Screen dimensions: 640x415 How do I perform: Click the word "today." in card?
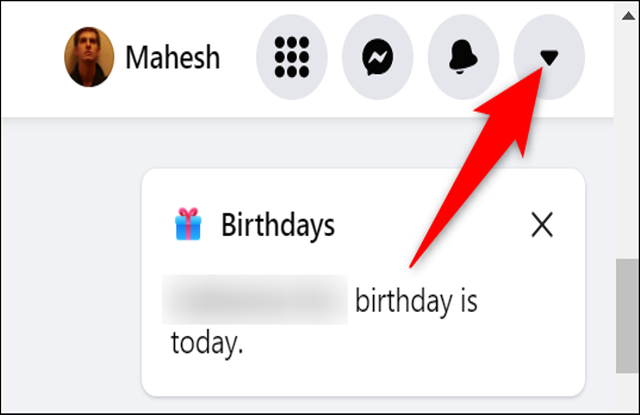(x=207, y=343)
